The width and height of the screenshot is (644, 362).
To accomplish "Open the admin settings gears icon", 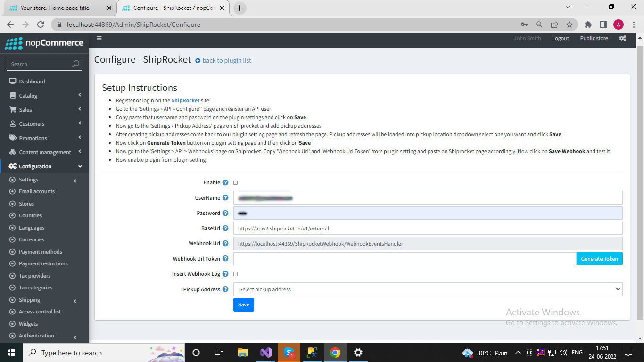I will (623, 38).
